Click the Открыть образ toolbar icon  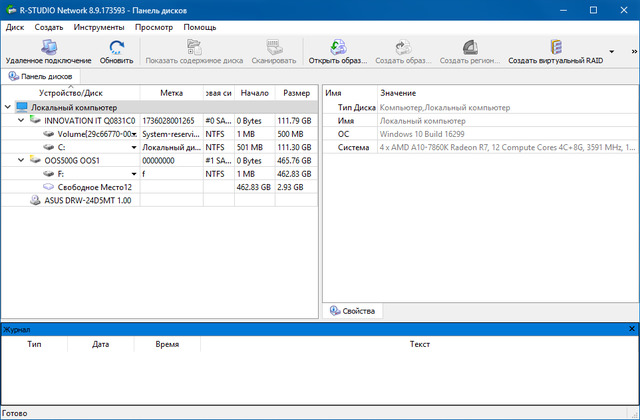[x=336, y=46]
